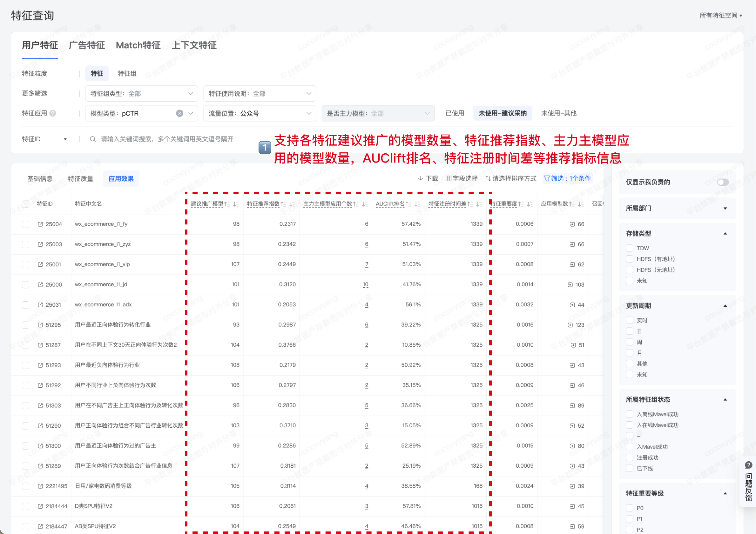Enable the 实时 update period checkbox
Screen dimensions: 756x534
(x=630, y=320)
